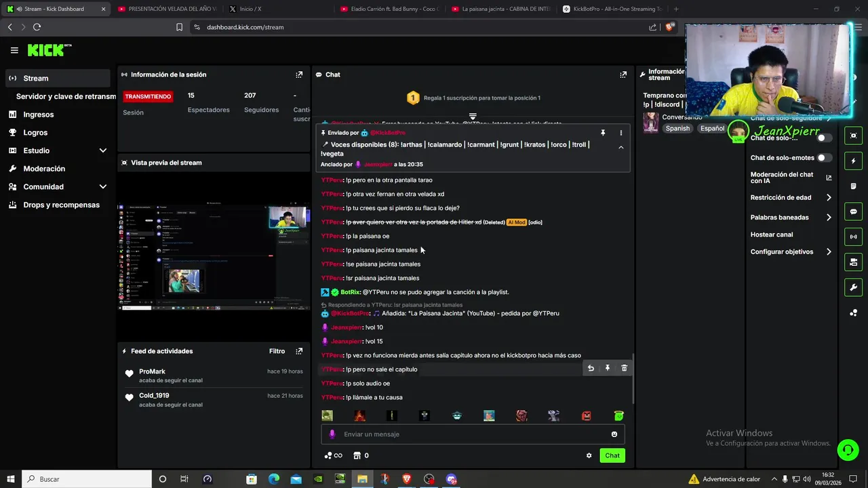Viewport: 868px width, 488px height.
Task: Click the three-dots cluster icon in right rail
Action: point(853,312)
